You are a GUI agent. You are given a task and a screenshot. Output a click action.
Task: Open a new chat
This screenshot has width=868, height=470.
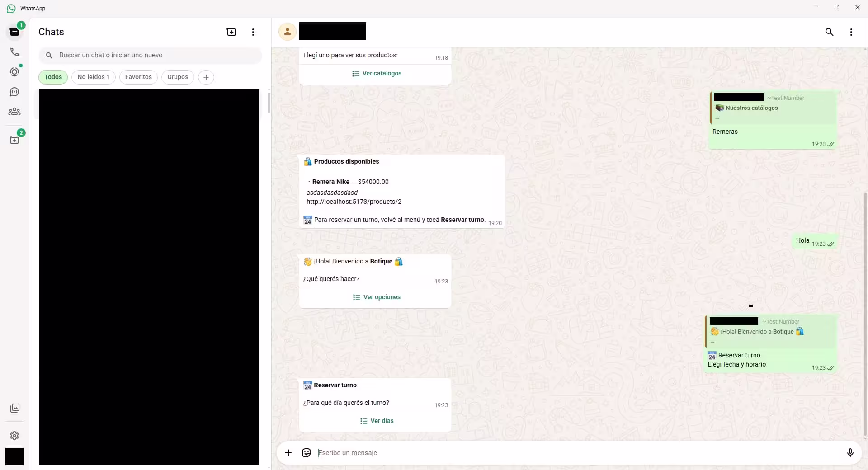pos(231,32)
